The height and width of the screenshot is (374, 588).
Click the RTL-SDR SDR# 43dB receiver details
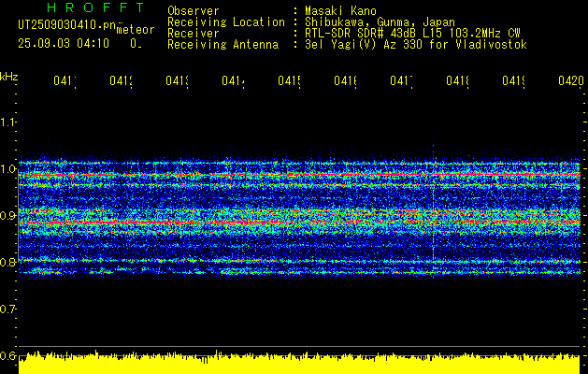[412, 34]
